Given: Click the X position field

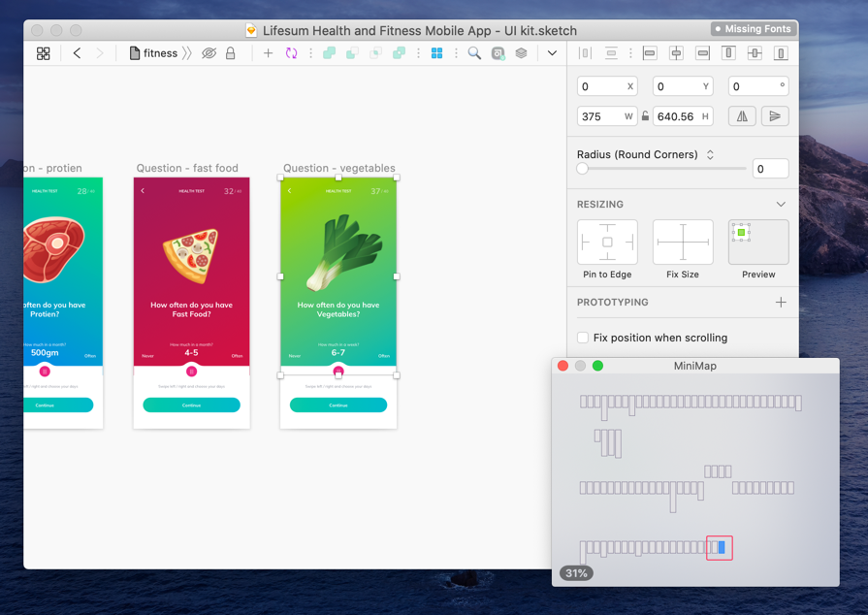Looking at the screenshot, I should [607, 86].
